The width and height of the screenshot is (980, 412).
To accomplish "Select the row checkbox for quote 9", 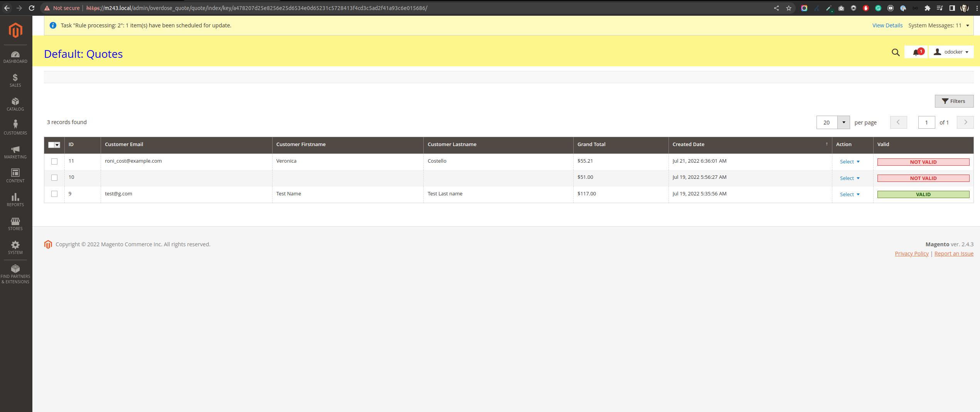I will pos(54,194).
